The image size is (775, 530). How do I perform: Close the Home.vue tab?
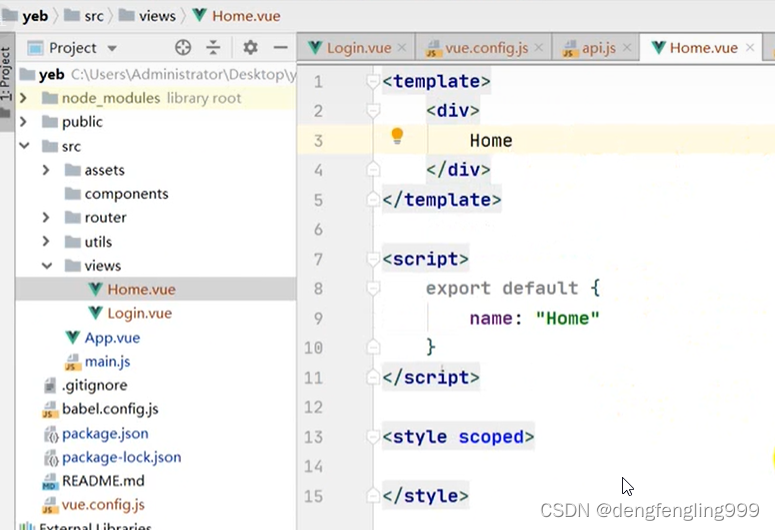pos(750,47)
